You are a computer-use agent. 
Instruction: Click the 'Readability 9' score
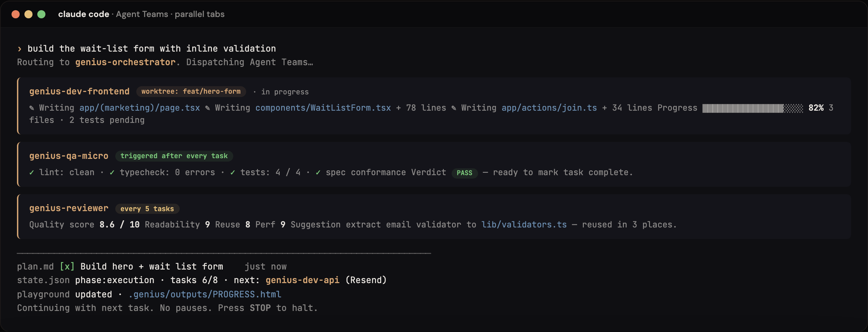coord(177,225)
